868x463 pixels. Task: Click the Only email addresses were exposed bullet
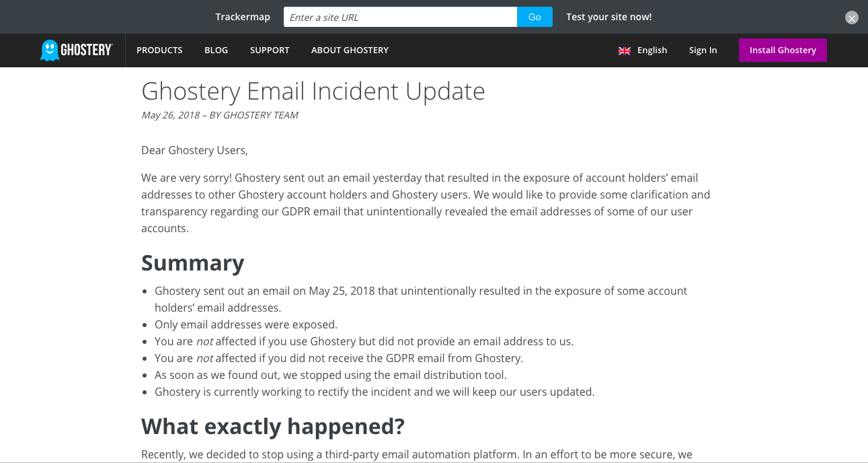tap(246, 324)
